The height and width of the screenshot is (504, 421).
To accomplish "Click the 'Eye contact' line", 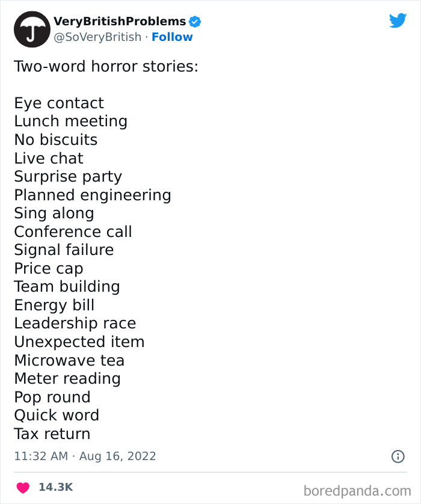I will tap(59, 103).
